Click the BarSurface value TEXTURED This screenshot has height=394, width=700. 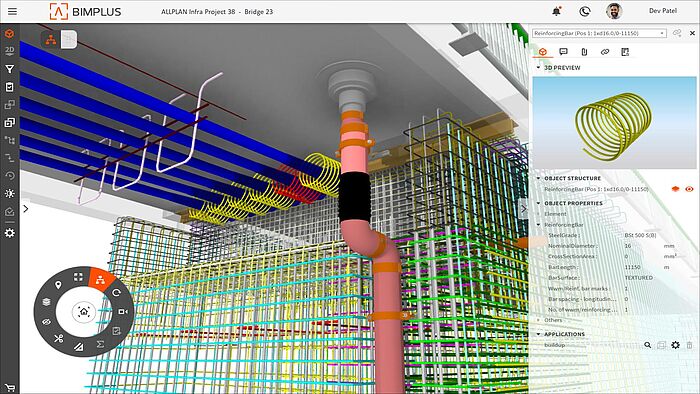click(638, 278)
